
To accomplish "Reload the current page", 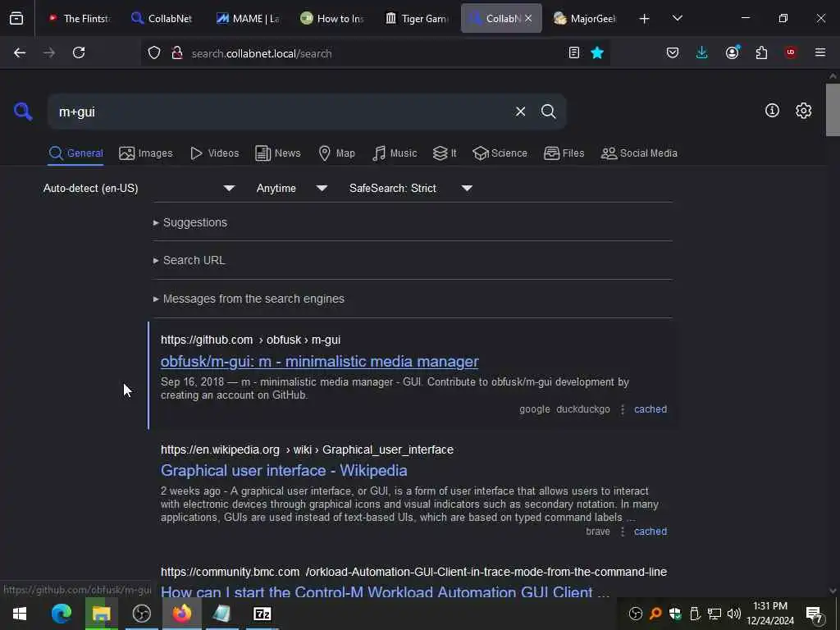I will click(79, 52).
